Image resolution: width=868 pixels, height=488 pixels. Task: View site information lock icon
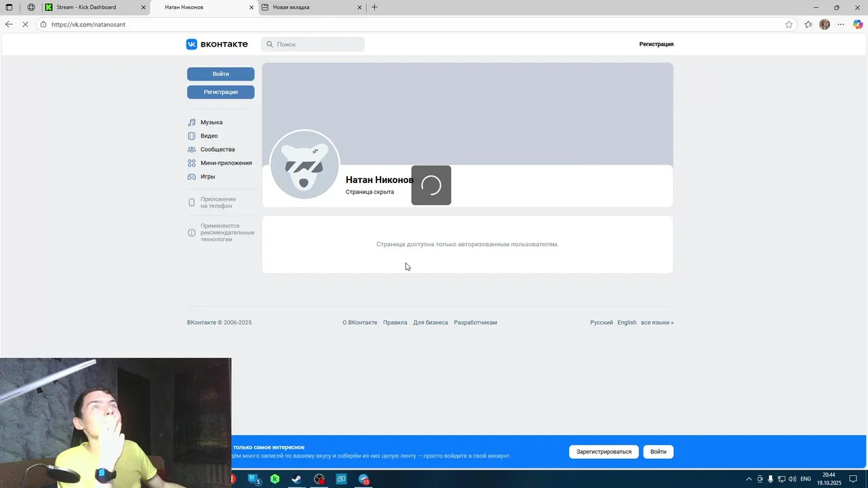tap(43, 24)
